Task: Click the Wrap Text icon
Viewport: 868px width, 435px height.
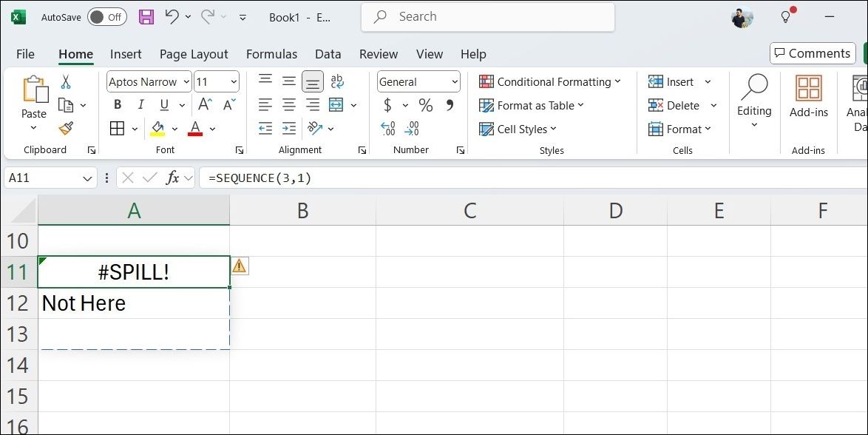Action: (337, 81)
